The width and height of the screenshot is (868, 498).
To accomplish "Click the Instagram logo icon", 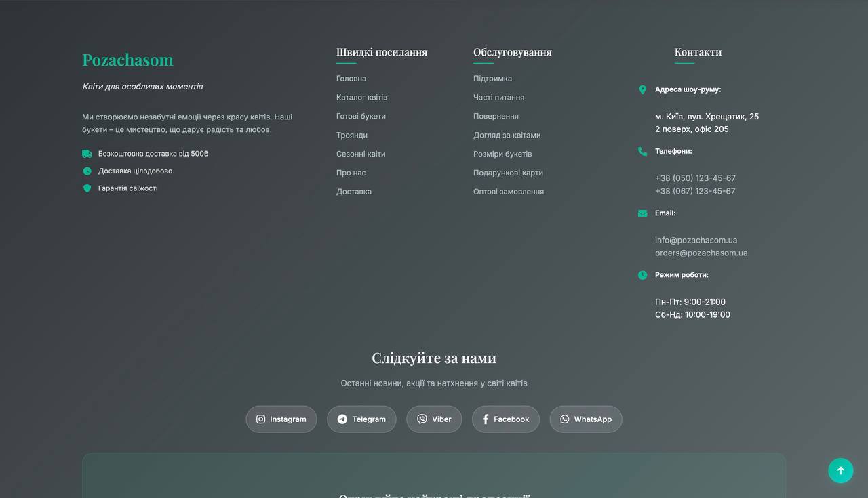I will click(260, 419).
